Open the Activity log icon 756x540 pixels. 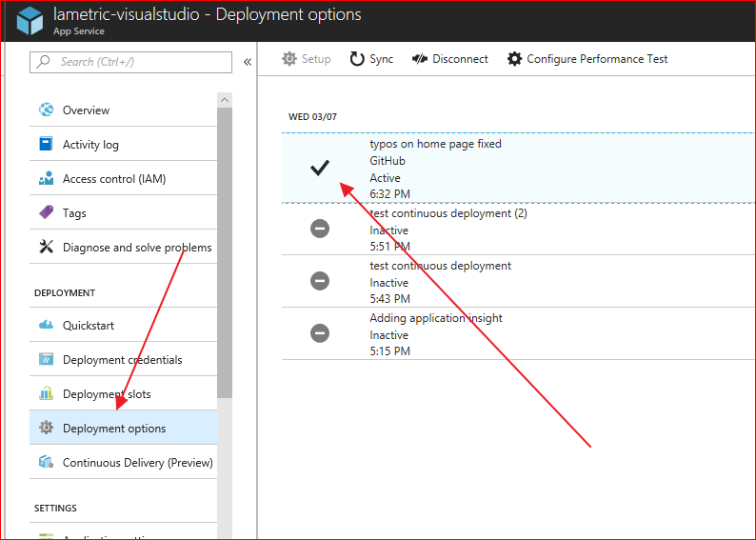pos(46,145)
